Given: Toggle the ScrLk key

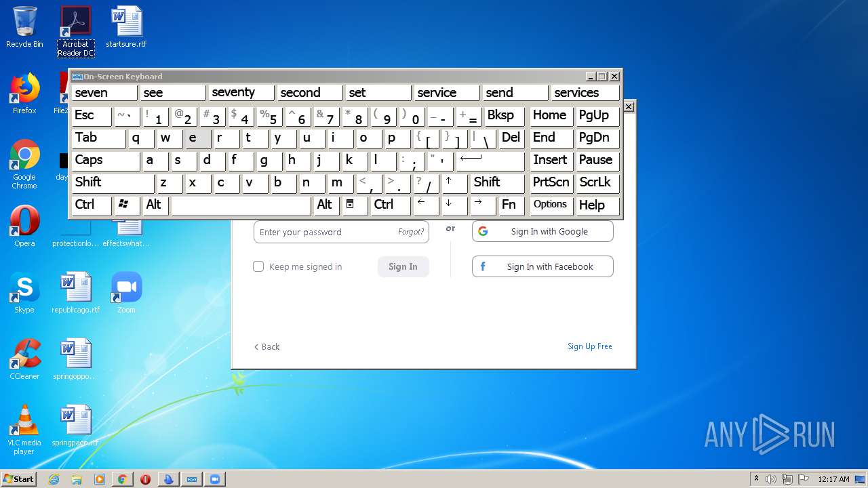Looking at the screenshot, I should click(x=597, y=182).
